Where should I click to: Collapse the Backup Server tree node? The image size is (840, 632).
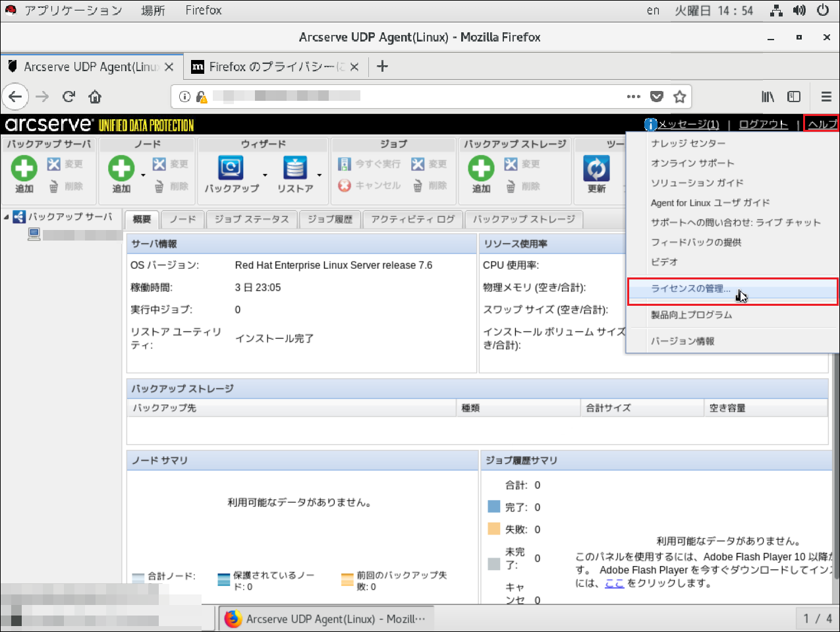pyautogui.click(x=7, y=216)
